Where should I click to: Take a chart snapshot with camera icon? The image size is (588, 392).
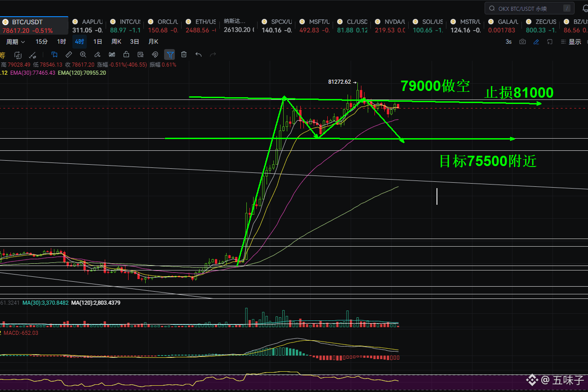coord(522,41)
